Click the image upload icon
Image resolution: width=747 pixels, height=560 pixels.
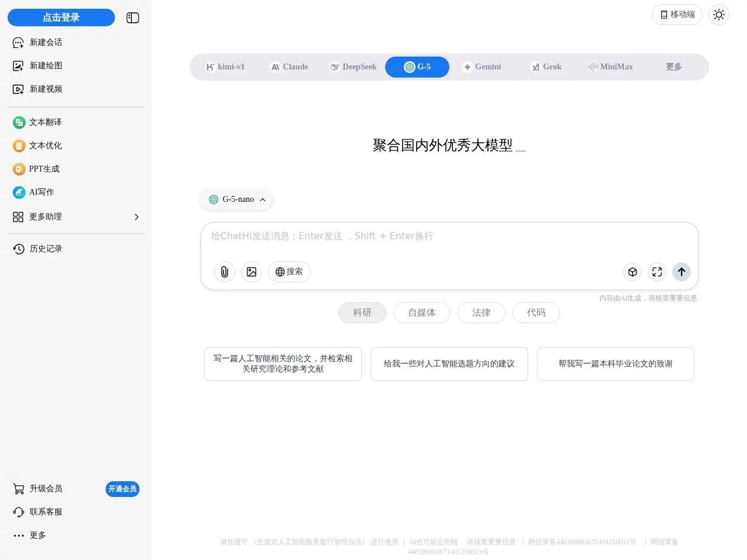click(x=252, y=272)
